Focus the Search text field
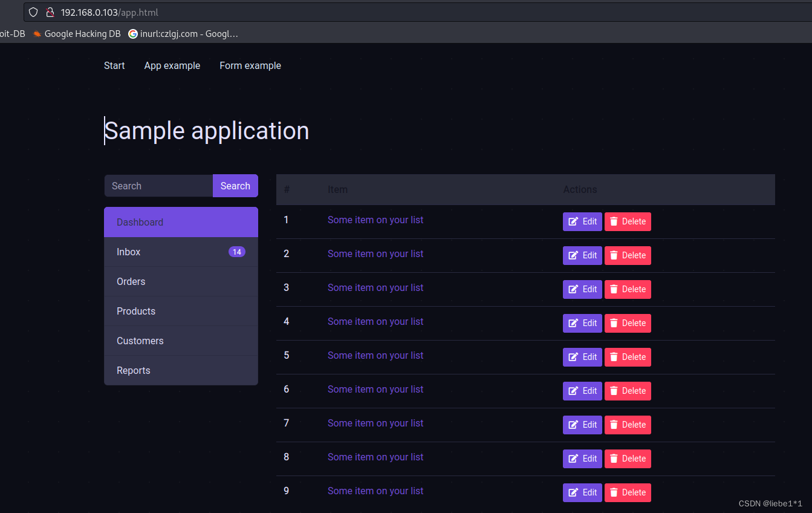812x513 pixels. point(158,186)
